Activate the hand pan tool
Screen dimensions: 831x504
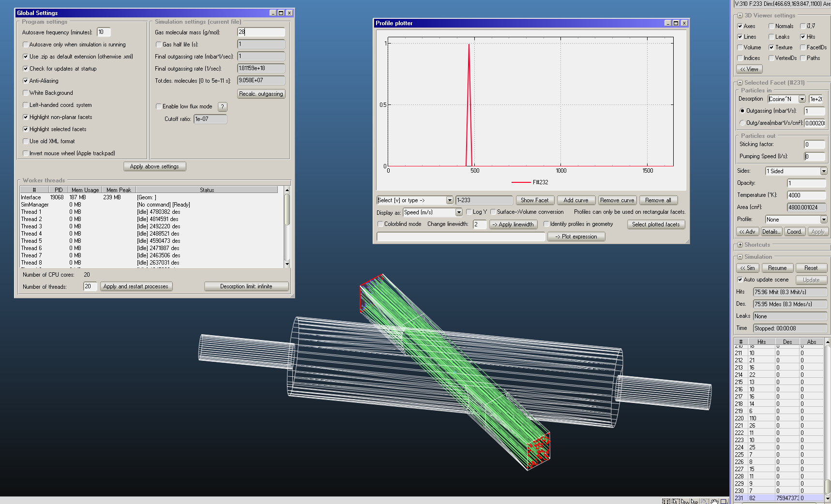[714, 502]
